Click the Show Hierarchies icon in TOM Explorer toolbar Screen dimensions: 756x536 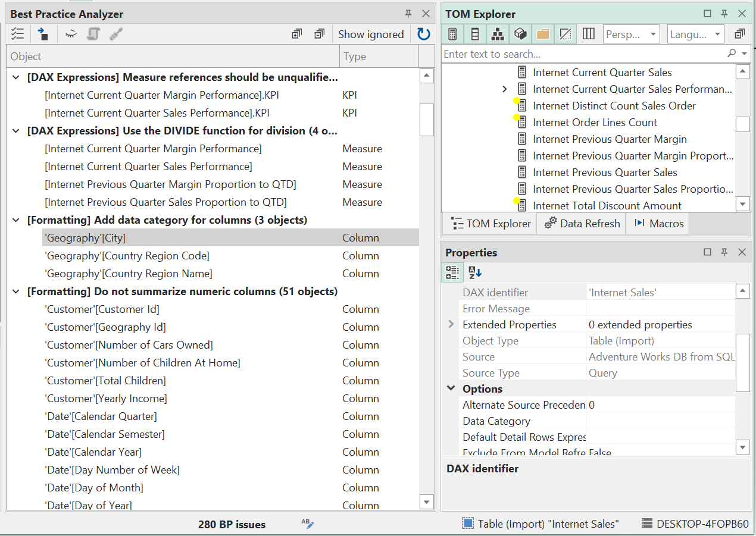(x=497, y=34)
